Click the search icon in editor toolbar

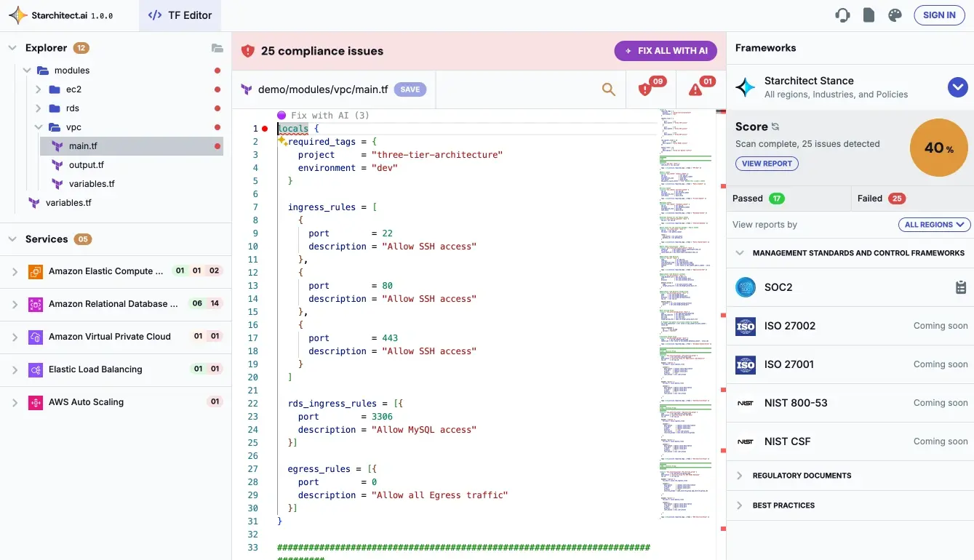pos(609,89)
